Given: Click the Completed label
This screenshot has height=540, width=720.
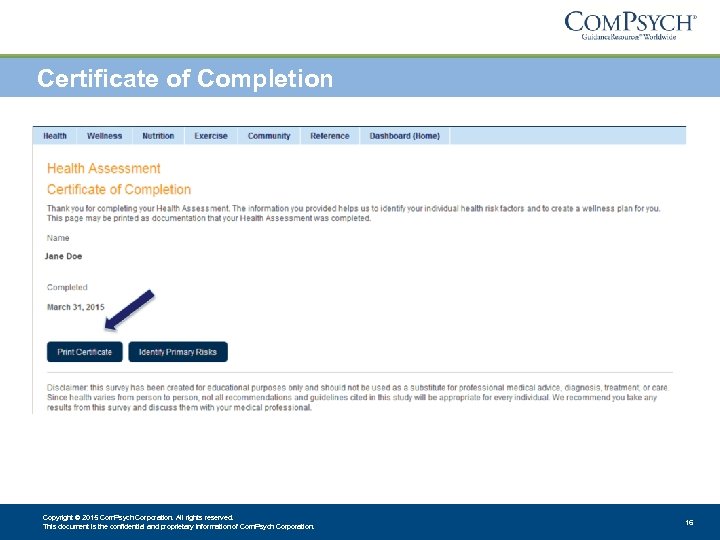Looking at the screenshot, I should coord(67,287).
